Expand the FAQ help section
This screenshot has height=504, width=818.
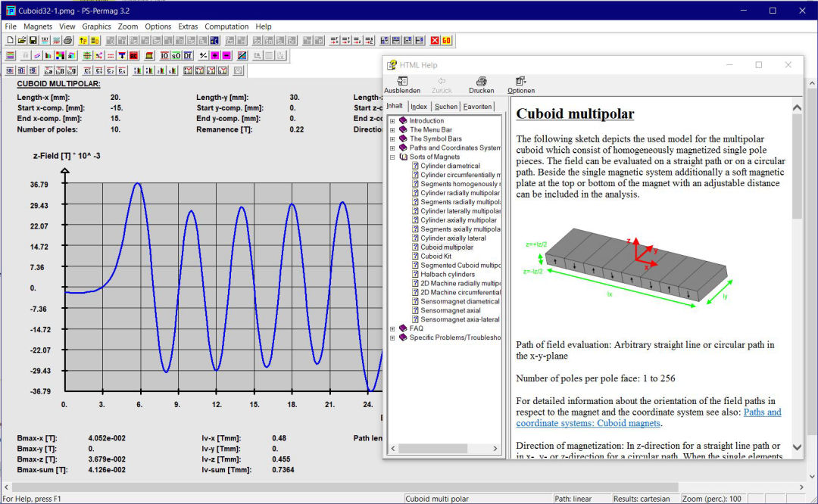pyautogui.click(x=392, y=328)
